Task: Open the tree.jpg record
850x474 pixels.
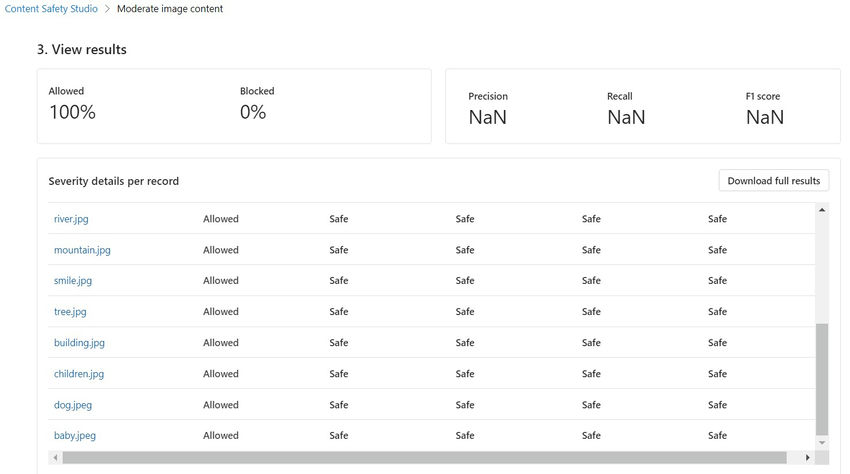Action: point(70,312)
